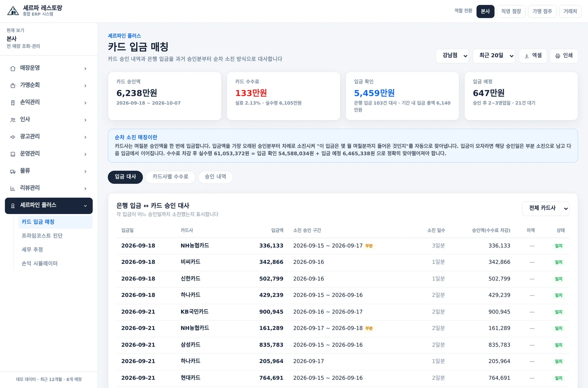Expand the 매장운영 menu chevron
This screenshot has width=588, height=388.
pyautogui.click(x=85, y=69)
